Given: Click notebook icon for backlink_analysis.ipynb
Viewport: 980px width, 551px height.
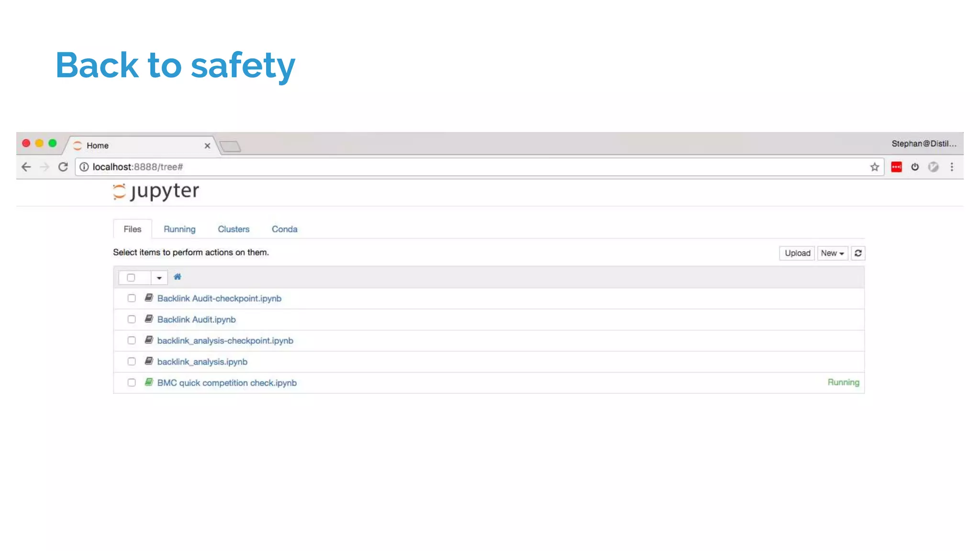Looking at the screenshot, I should pyautogui.click(x=149, y=361).
